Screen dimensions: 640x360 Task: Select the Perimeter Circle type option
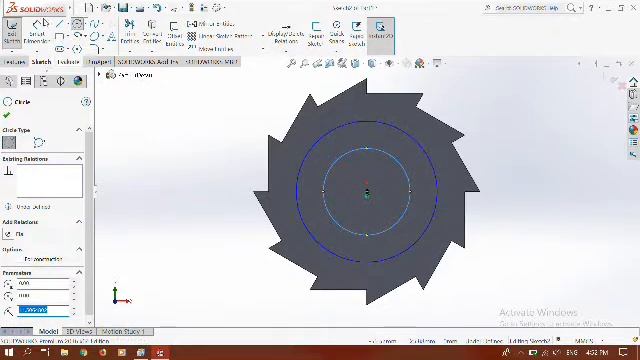coord(38,142)
